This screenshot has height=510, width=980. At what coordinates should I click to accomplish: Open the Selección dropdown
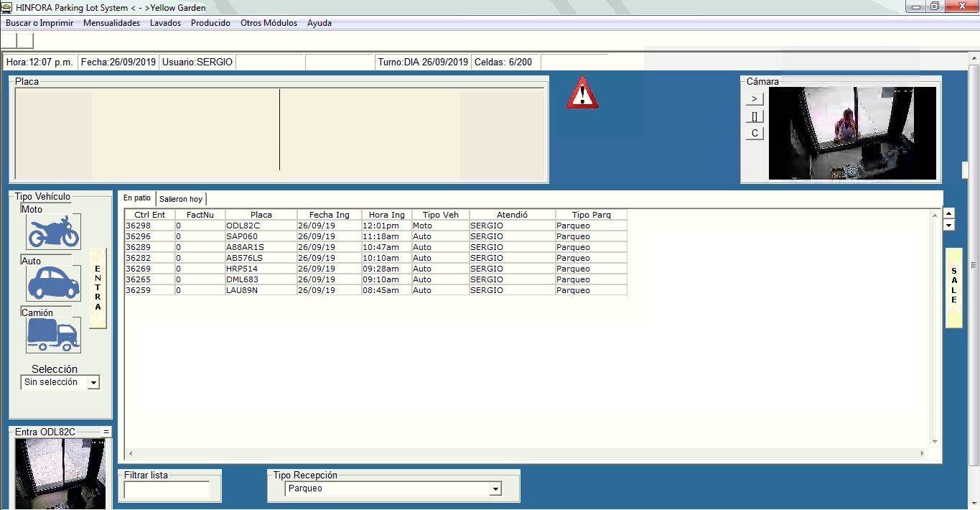(93, 383)
